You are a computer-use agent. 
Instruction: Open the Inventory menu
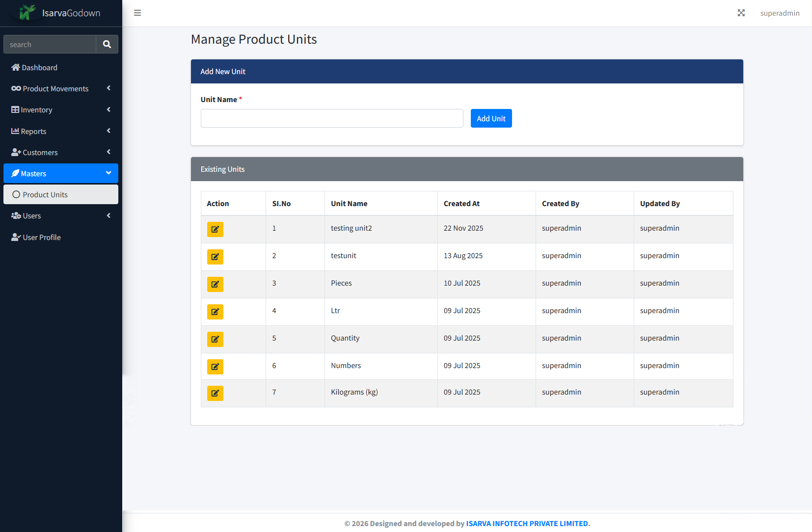tap(61, 109)
